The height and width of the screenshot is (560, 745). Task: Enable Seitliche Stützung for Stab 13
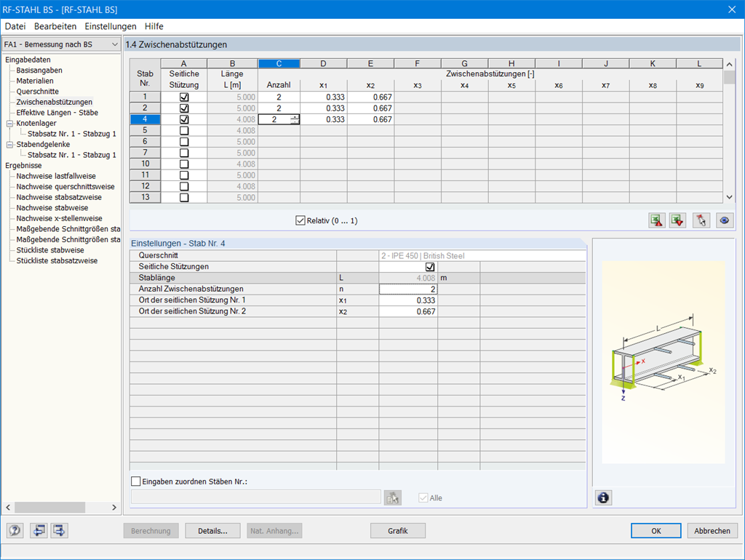click(x=184, y=198)
